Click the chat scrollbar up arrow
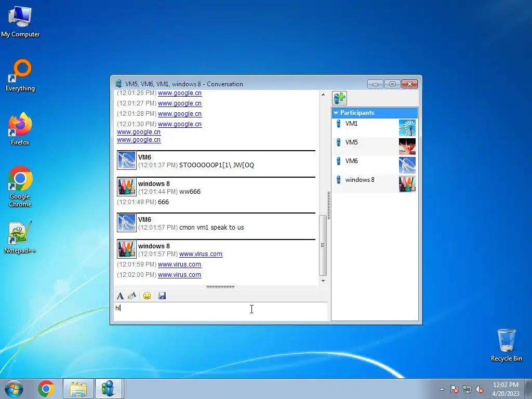Image resolution: width=532 pixels, height=399 pixels. click(323, 95)
